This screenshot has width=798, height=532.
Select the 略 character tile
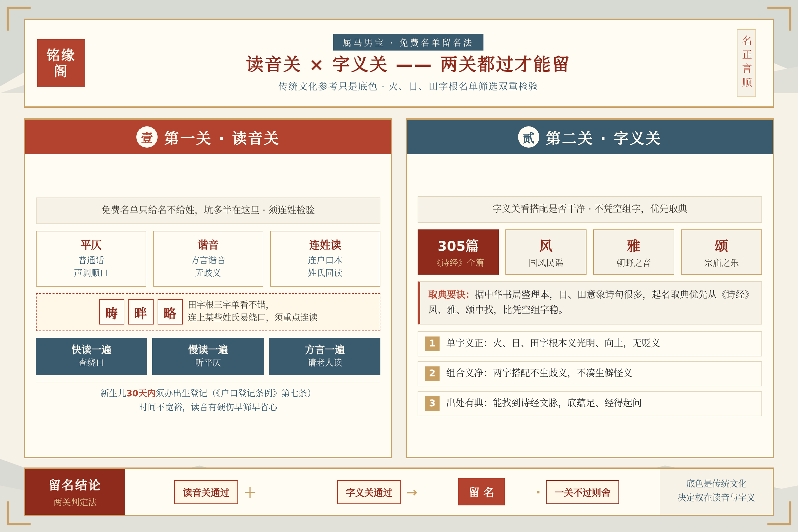tap(170, 312)
